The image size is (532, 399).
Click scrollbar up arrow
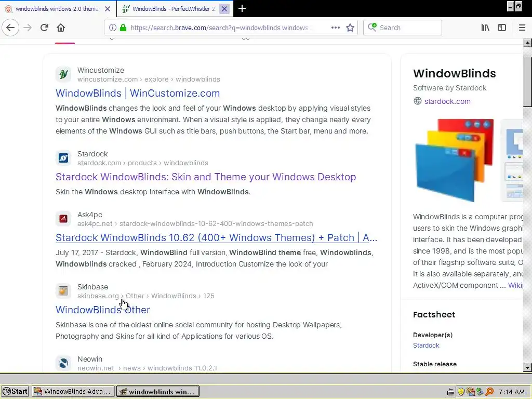click(527, 43)
